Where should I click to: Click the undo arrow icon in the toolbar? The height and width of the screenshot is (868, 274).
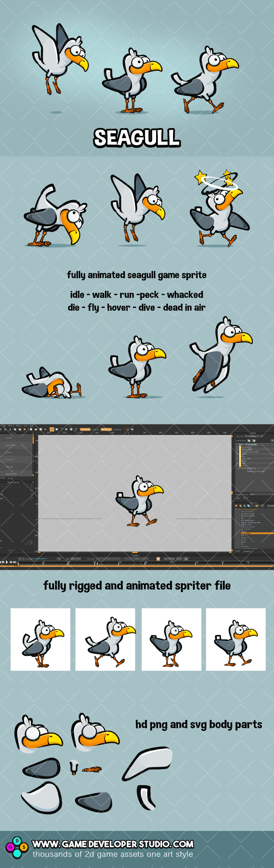coord(1,429)
